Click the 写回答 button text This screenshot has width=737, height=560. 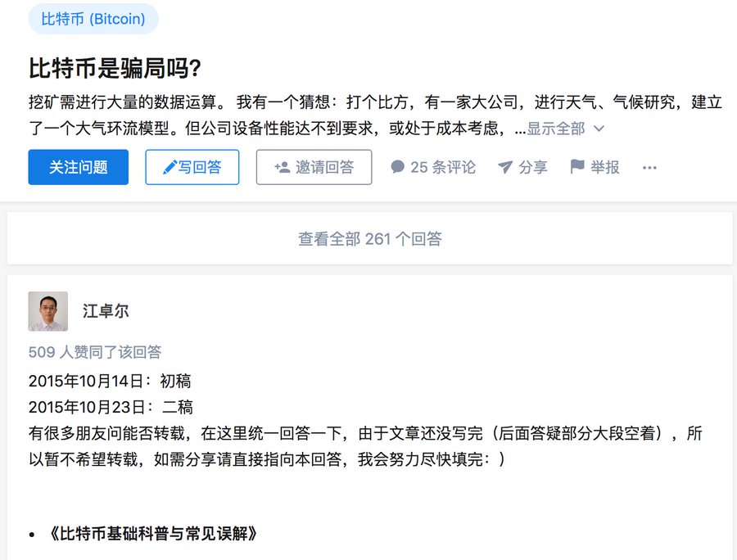200,167
